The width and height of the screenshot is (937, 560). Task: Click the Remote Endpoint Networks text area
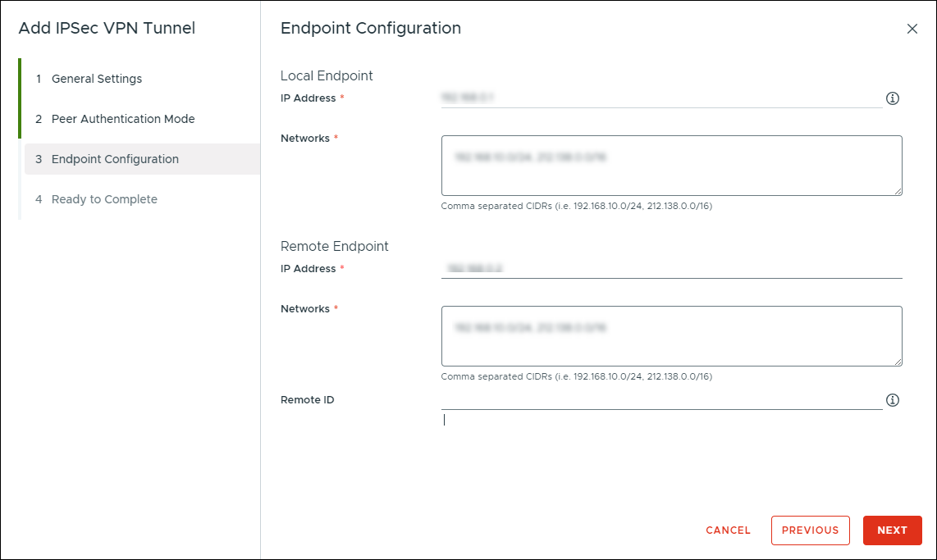pos(672,335)
